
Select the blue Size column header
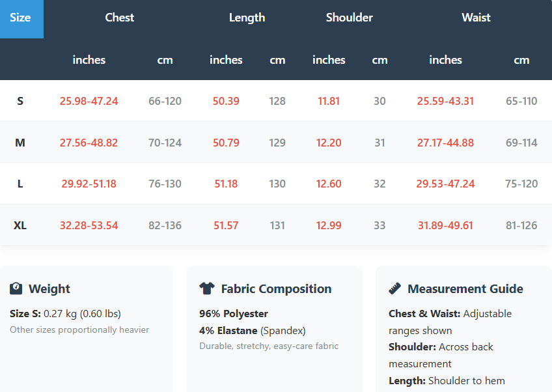pyautogui.click(x=20, y=18)
